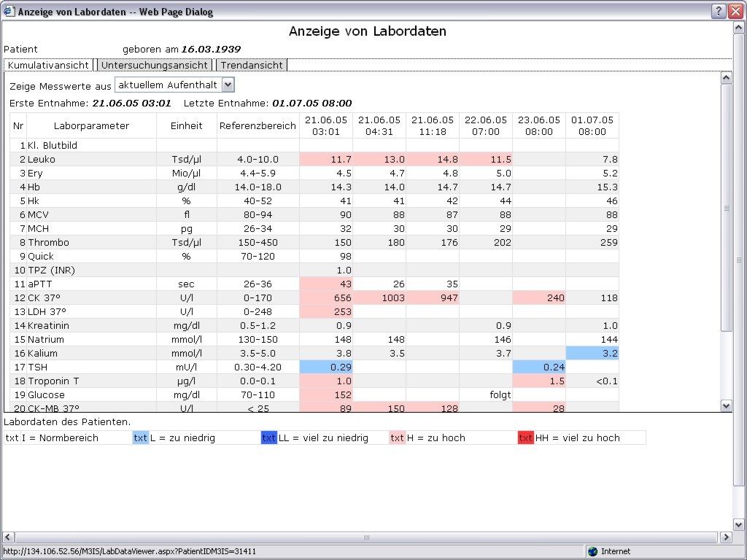Open the 'aktuellem Aufenthalt' dropdown
The image size is (747, 560).
coord(175,85)
